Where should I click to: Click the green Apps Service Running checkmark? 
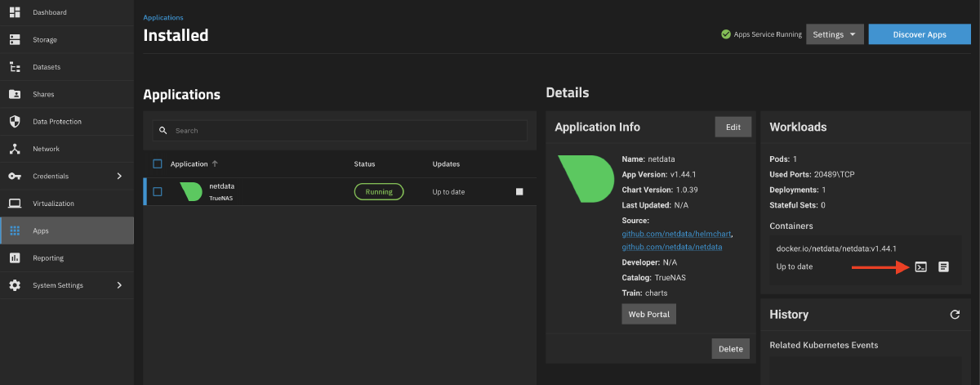tap(725, 34)
